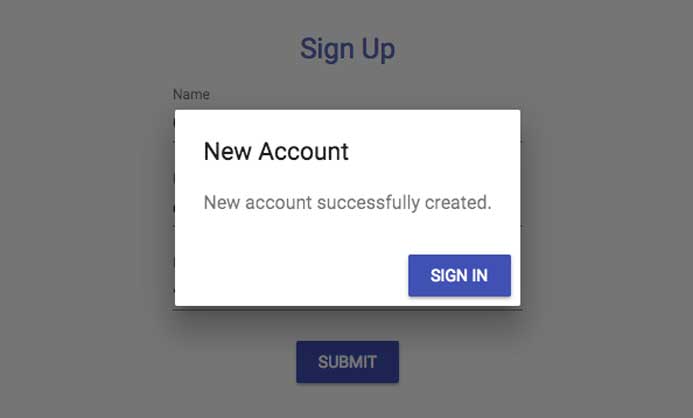Click the 'IN' text on the blue button
The width and height of the screenshot is (693, 418).
point(480,275)
